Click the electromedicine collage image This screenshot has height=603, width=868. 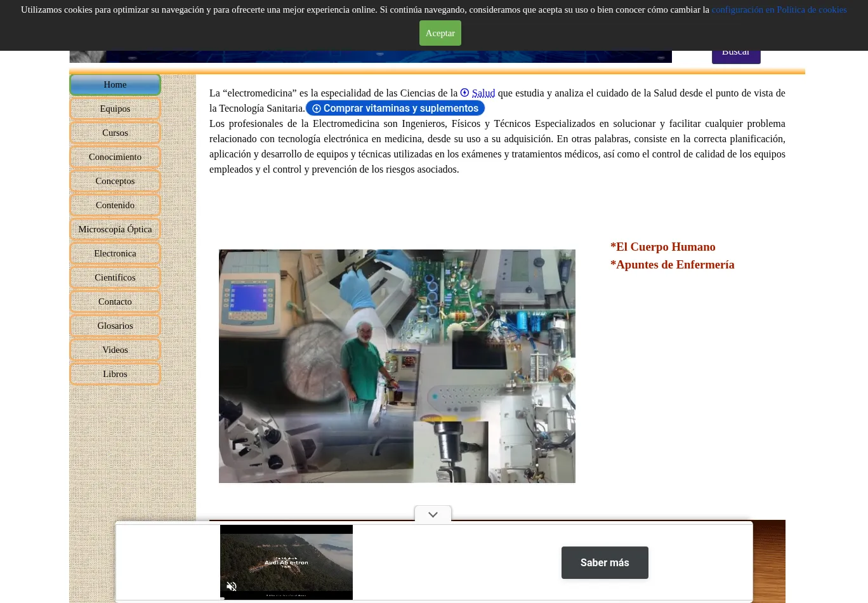pyautogui.click(x=397, y=366)
